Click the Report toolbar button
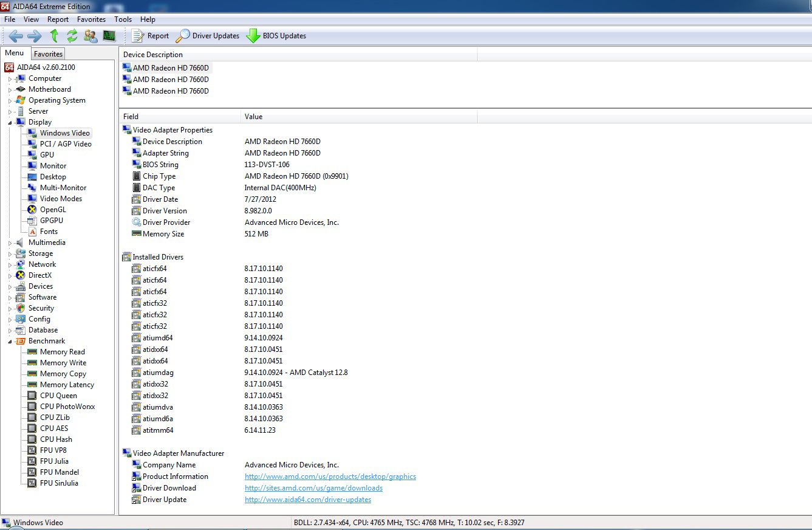The width and height of the screenshot is (812, 530). click(150, 36)
